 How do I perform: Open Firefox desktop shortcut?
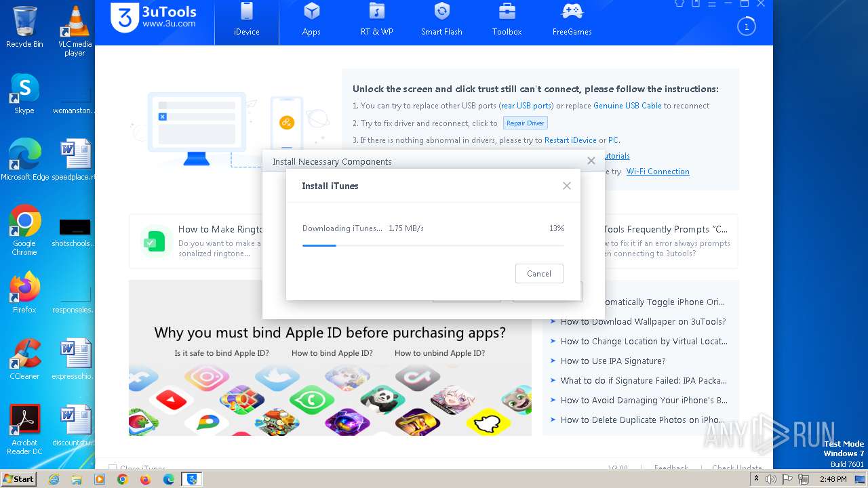[24, 292]
